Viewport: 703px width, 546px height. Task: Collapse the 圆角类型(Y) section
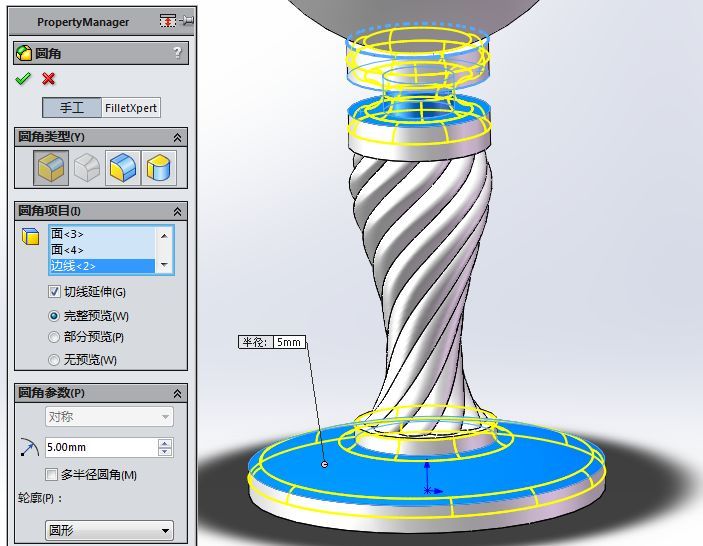178,138
